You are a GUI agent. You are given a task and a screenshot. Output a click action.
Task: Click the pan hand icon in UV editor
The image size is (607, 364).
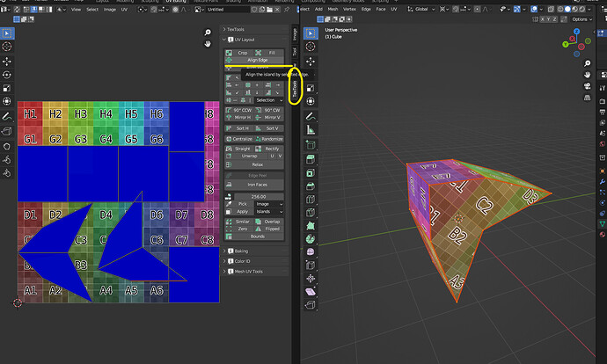click(x=208, y=44)
